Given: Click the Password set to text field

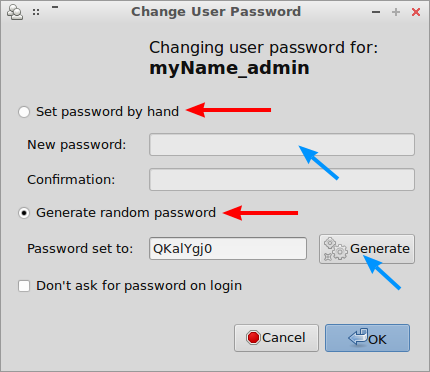Looking at the screenshot, I should tap(228, 249).
